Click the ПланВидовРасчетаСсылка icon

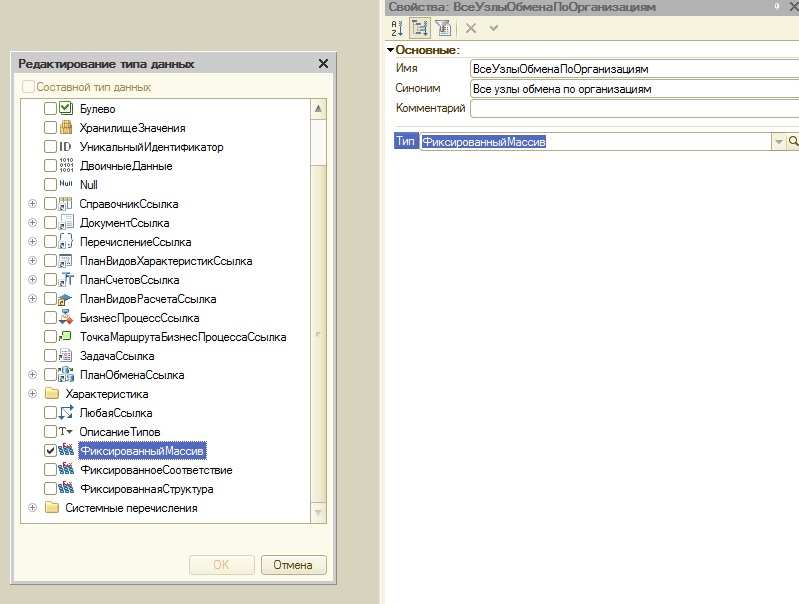click(65, 299)
